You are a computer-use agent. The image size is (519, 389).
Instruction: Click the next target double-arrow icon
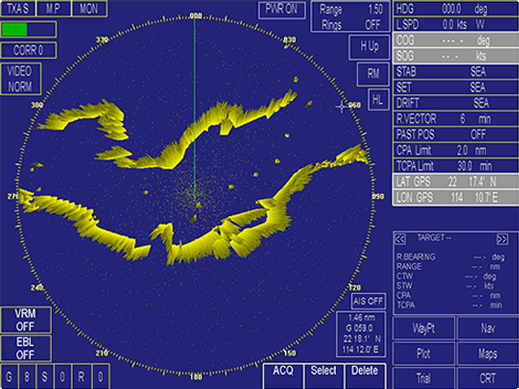tap(502, 239)
